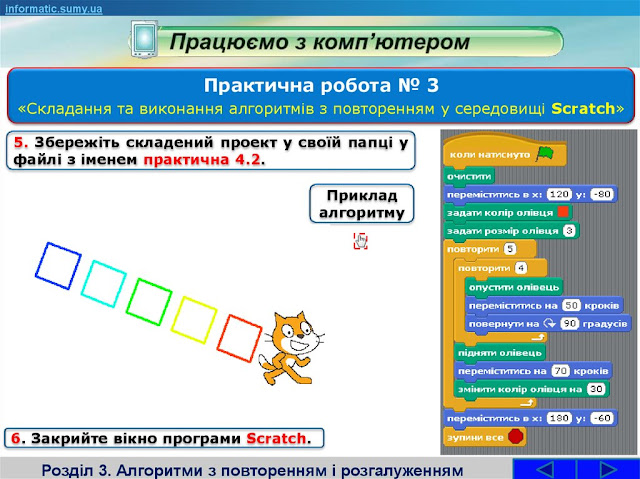Screen dimensions: 640x479
Task: Click 'Розділ 3. Алгоритми з повторенням' footer text
Action: coord(252,470)
